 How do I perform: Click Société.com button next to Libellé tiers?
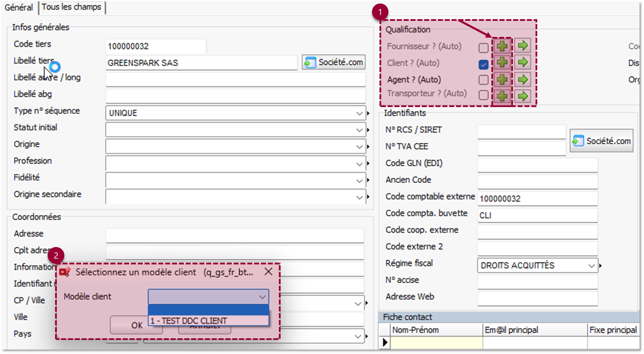coord(334,63)
